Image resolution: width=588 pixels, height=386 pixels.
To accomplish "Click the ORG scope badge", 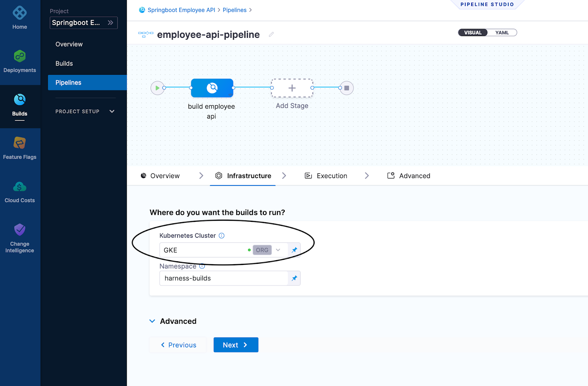I will tap(262, 250).
